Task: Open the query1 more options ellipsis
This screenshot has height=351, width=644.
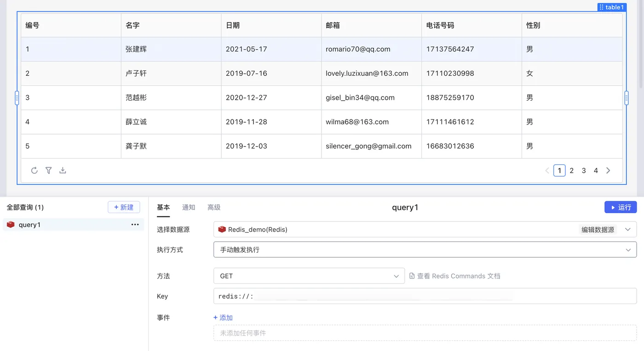Action: (135, 225)
